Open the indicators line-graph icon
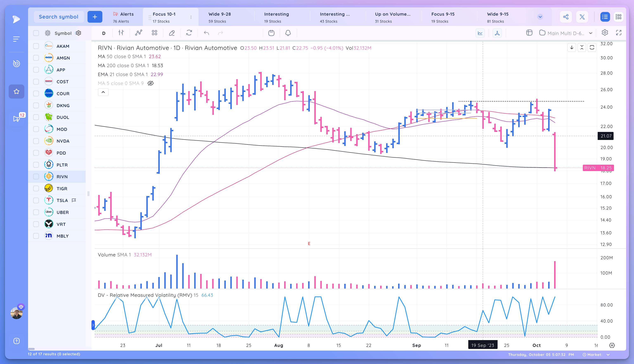The image size is (634, 364). pos(138,33)
